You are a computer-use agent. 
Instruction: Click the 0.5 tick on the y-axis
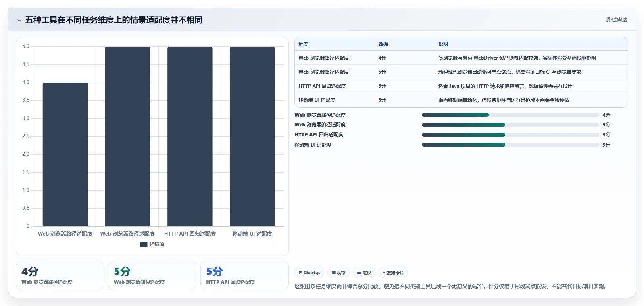coord(26,208)
